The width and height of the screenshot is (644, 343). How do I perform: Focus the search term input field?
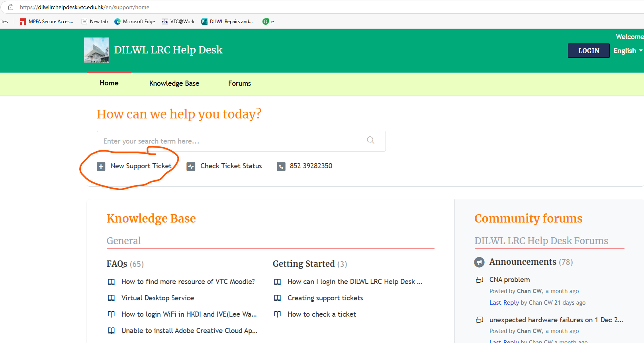241,141
